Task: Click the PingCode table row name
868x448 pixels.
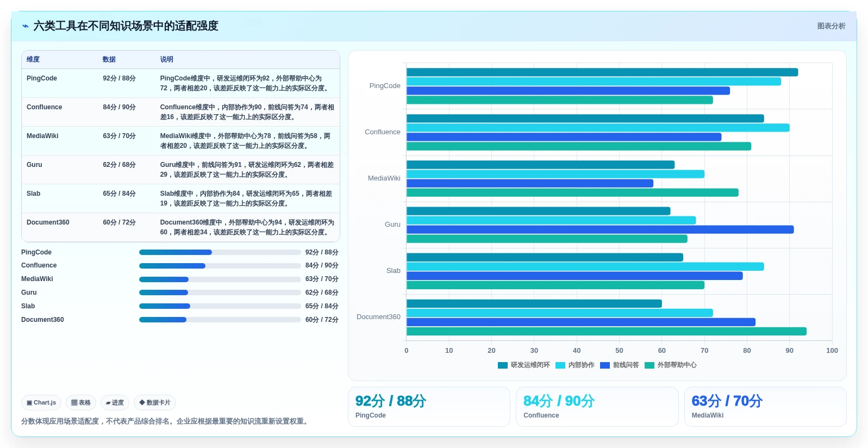Action: [x=42, y=78]
